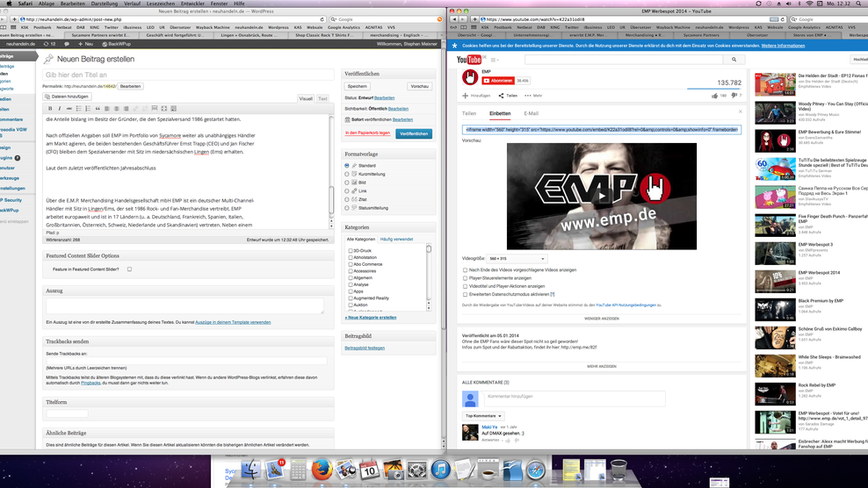
Task: Open Safari Darstellung menu
Action: (104, 4)
